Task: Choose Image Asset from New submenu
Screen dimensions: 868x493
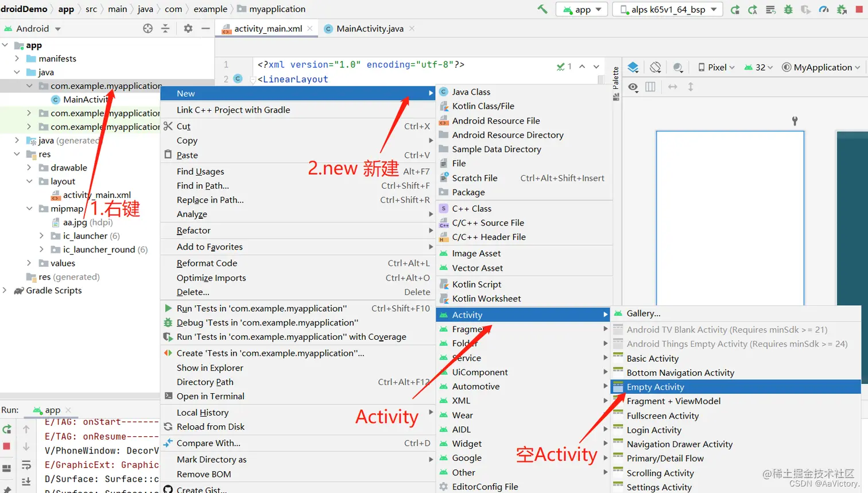Action: 524,253
